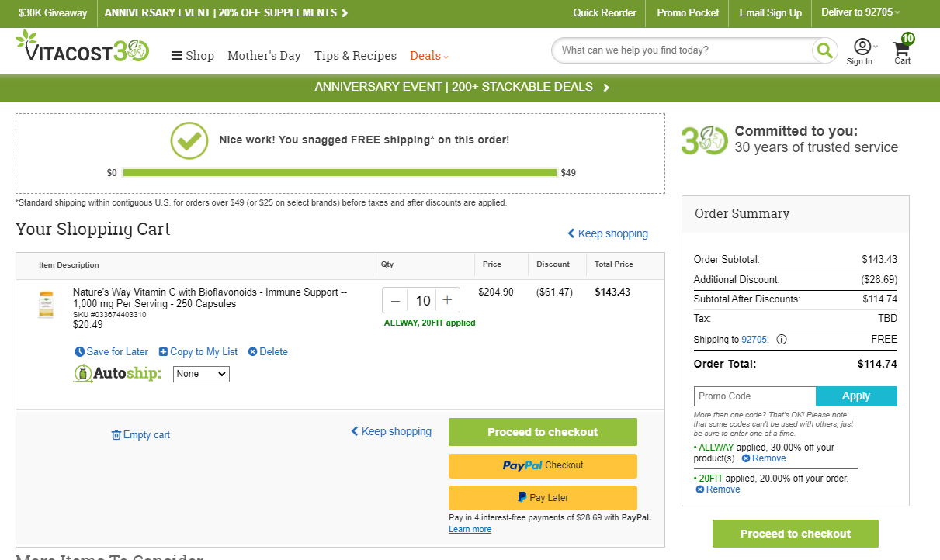Expand Deliver to 92705 dropdown
Viewport: 940px width, 560px height.
[861, 12]
